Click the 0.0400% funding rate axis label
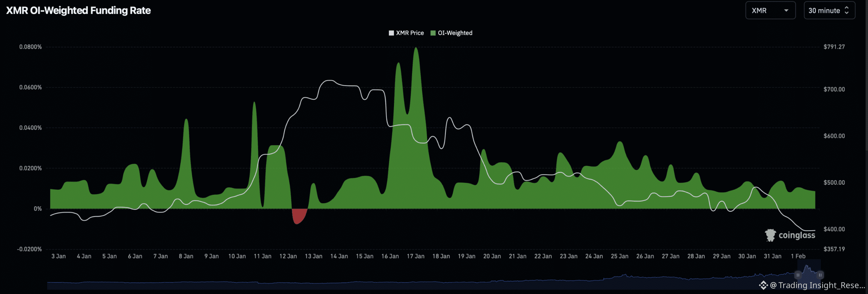The image size is (868, 294). tap(31, 128)
